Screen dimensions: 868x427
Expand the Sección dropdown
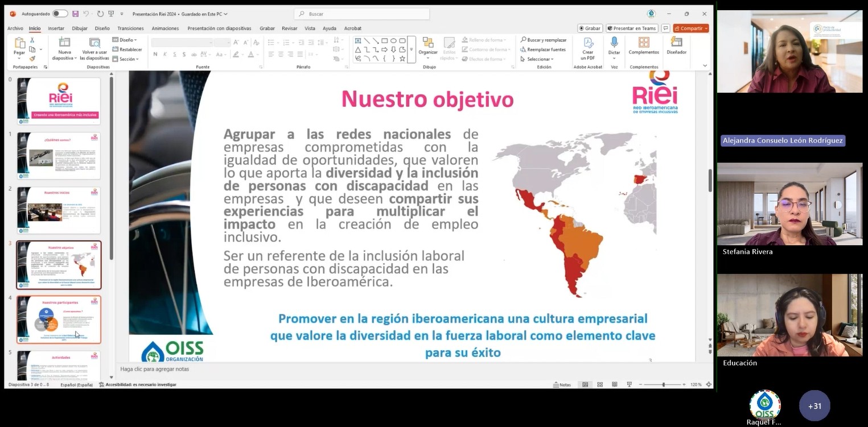click(x=127, y=59)
